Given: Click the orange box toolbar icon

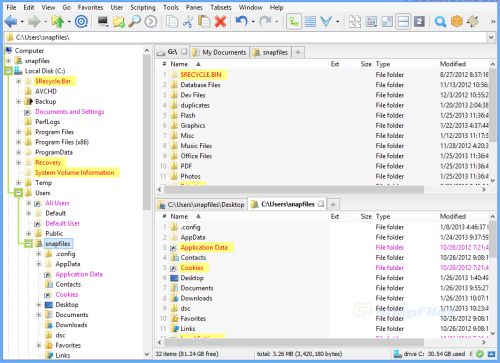Looking at the screenshot, I should pos(457,22).
